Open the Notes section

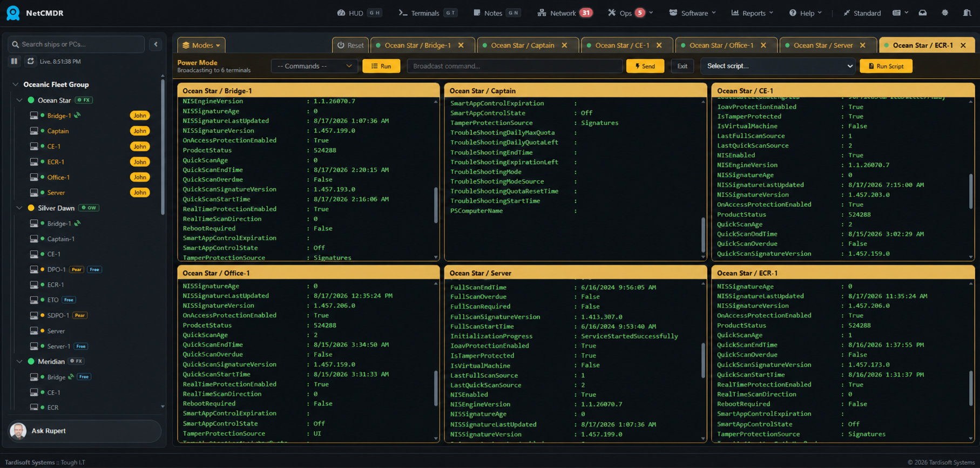click(497, 13)
